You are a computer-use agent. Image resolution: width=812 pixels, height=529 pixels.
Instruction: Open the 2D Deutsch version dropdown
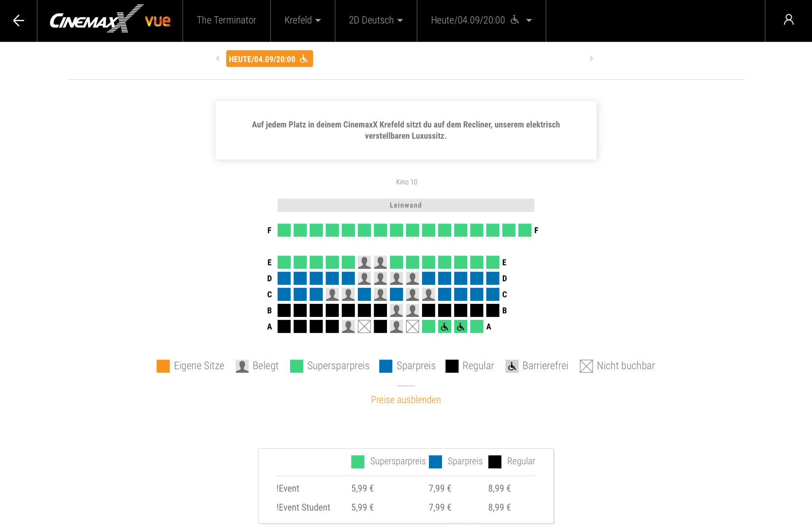click(x=376, y=20)
